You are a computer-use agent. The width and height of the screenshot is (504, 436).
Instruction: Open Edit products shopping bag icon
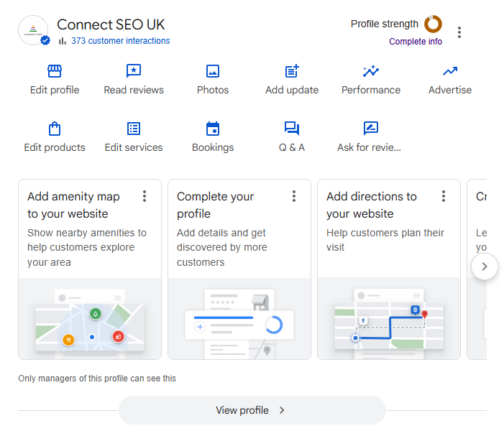coord(55,129)
